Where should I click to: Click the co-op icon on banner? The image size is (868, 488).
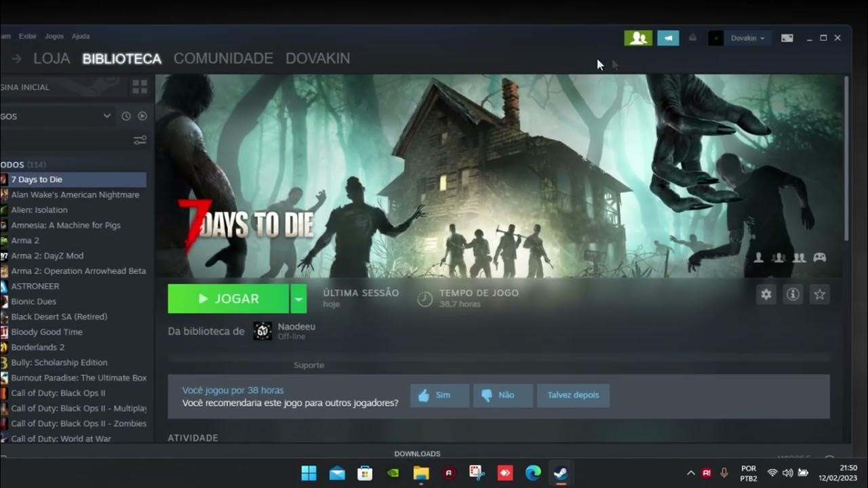(800, 258)
